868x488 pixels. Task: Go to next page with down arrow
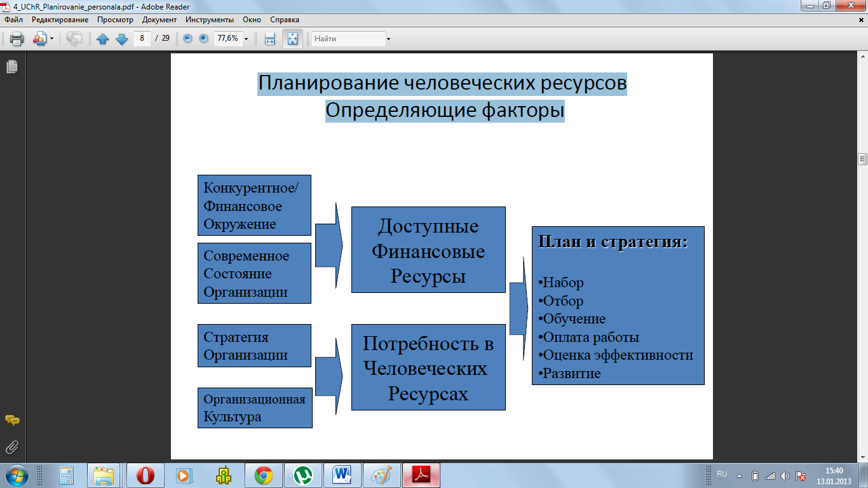tap(122, 39)
